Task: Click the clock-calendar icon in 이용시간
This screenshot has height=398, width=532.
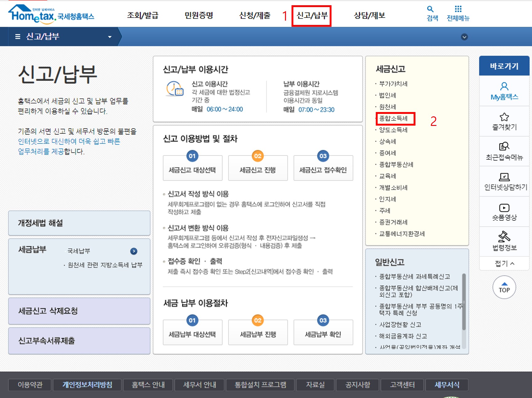Action: 175,89
